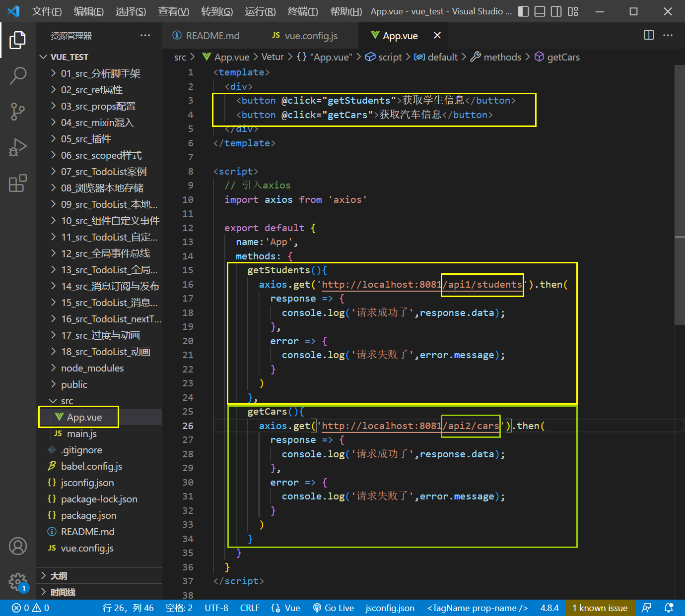Open the 运行(R) menu
Image resolution: width=685 pixels, height=616 pixels.
coord(260,11)
